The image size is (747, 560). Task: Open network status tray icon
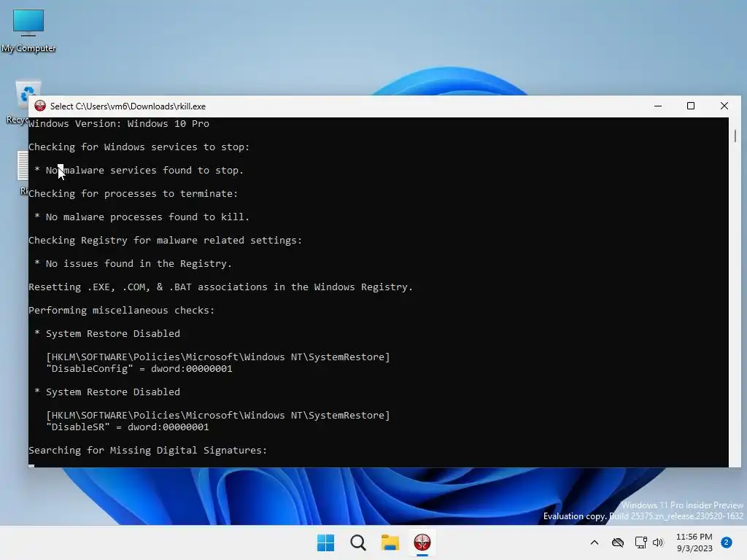(640, 542)
